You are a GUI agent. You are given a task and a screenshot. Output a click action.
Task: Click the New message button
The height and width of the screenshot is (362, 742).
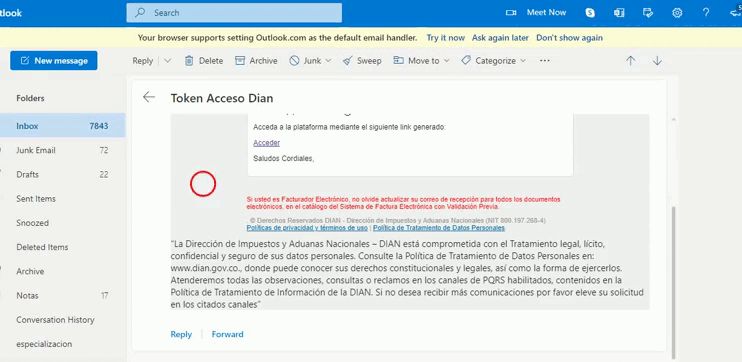(x=54, y=61)
